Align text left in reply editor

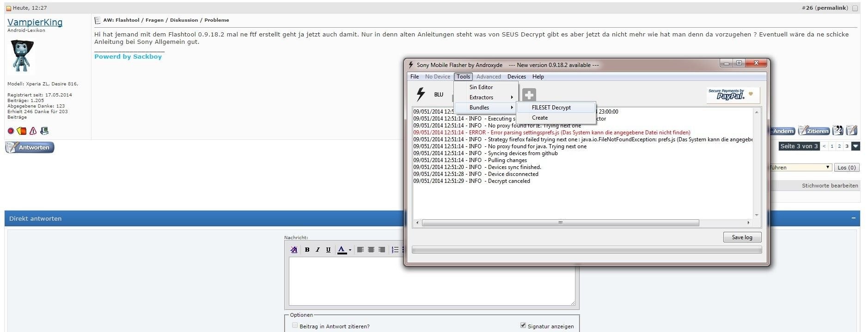click(x=361, y=250)
